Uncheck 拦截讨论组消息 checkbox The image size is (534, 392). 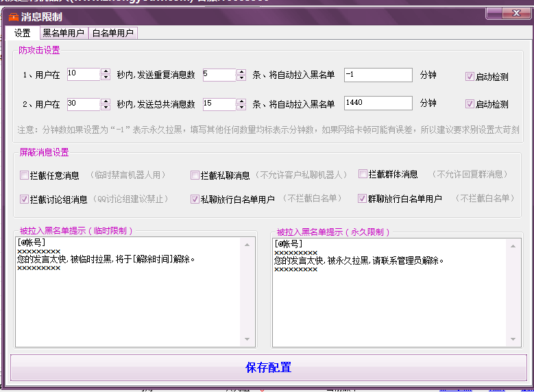coord(24,199)
